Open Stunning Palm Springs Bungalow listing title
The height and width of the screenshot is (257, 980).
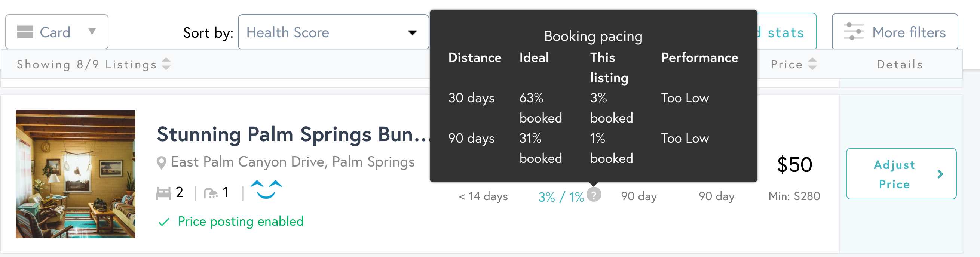pos(293,134)
